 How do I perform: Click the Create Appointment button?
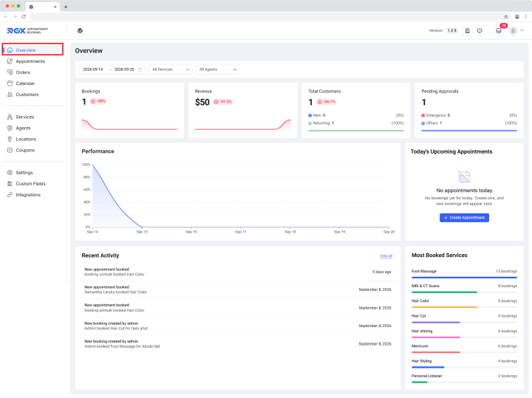[x=464, y=218]
